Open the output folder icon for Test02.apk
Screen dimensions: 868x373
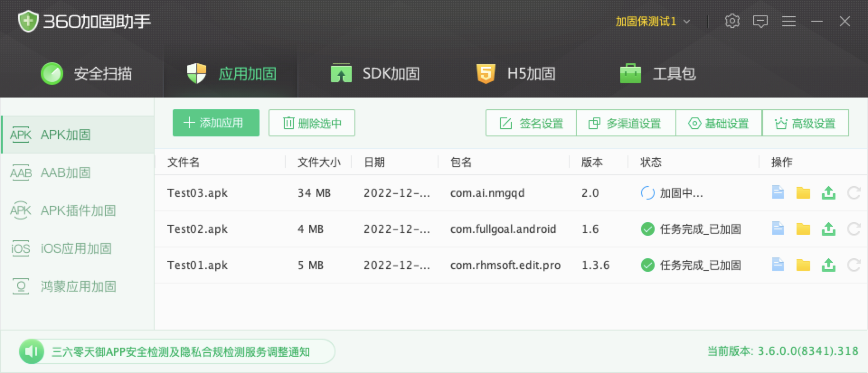point(803,229)
